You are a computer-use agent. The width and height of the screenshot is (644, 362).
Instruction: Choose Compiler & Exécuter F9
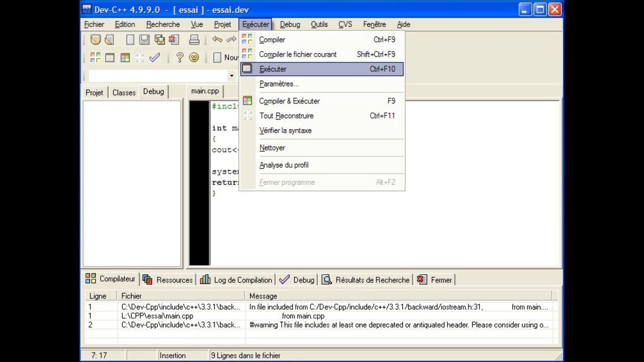(x=322, y=101)
